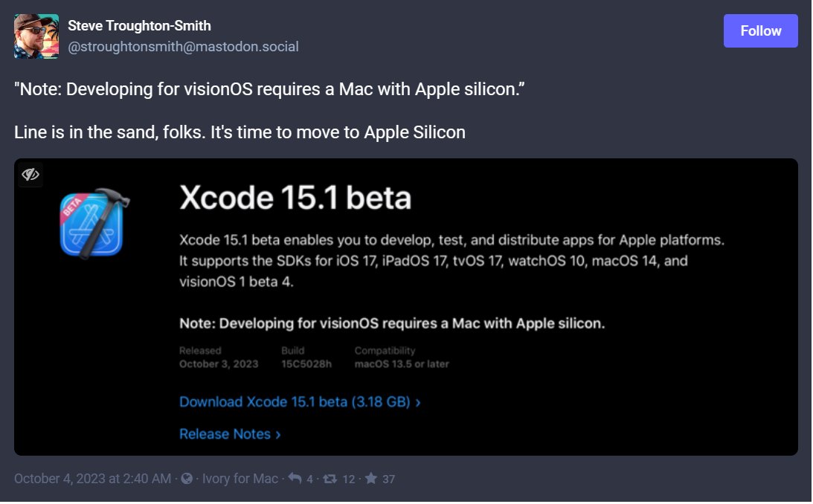Click the 4 replies count
Image resolution: width=813 pixels, height=504 pixels.
[x=309, y=479]
